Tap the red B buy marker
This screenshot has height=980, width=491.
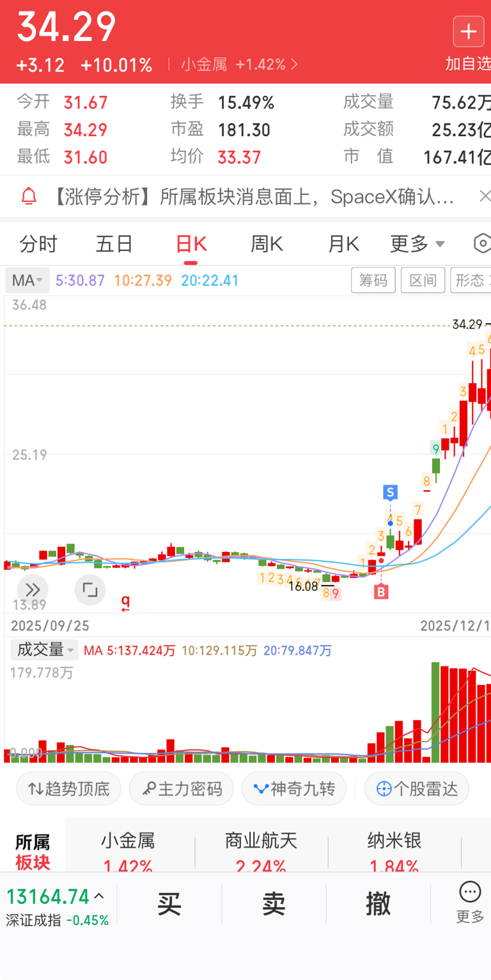(381, 592)
